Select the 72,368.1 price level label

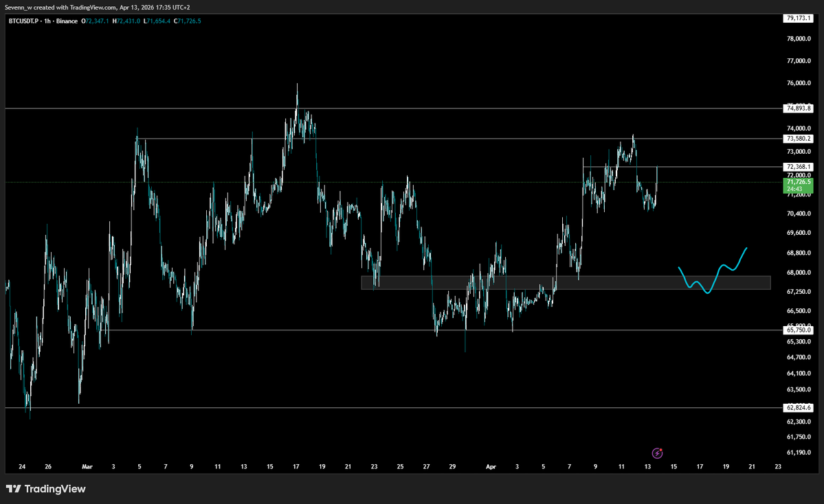coord(798,167)
